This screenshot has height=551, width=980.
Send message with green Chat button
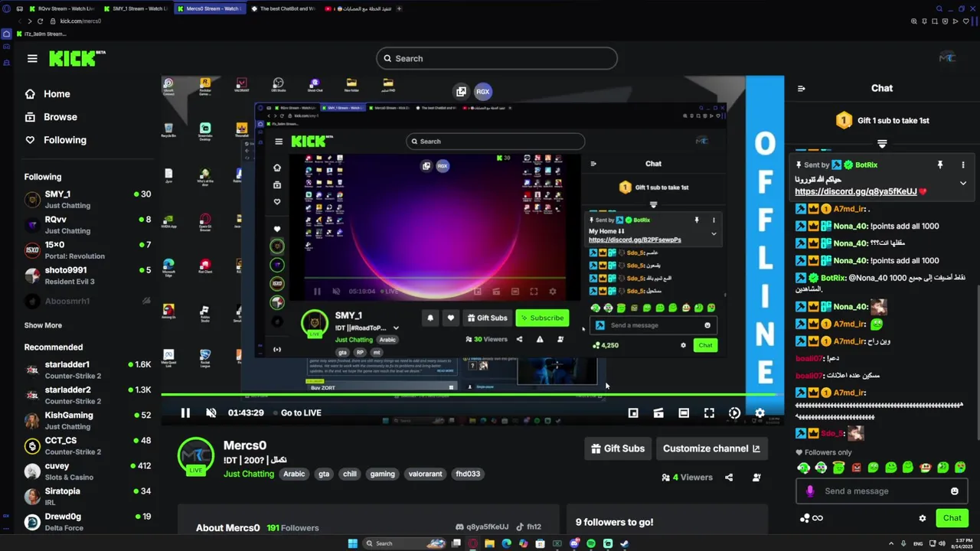pyautogui.click(x=952, y=518)
